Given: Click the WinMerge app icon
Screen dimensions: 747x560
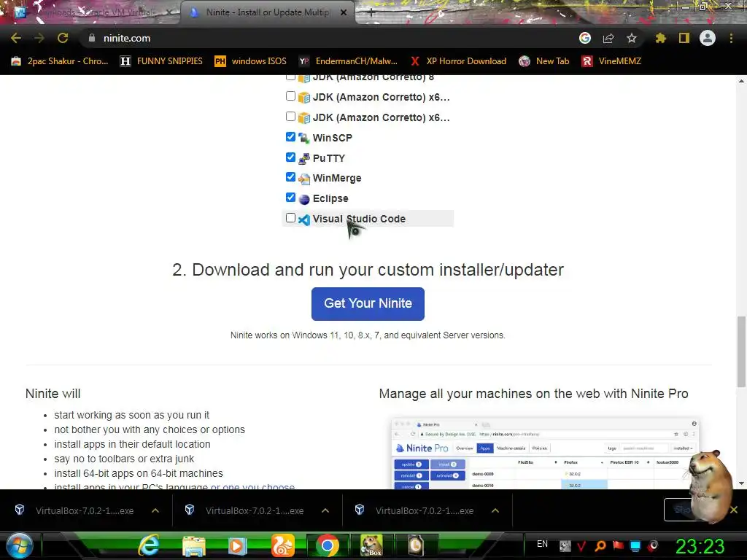Looking at the screenshot, I should (x=304, y=179).
